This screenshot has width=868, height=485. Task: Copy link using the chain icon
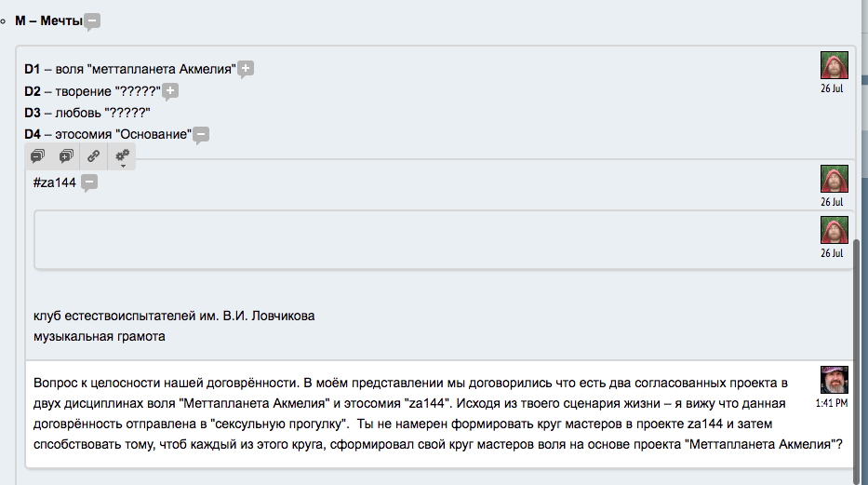tap(94, 156)
